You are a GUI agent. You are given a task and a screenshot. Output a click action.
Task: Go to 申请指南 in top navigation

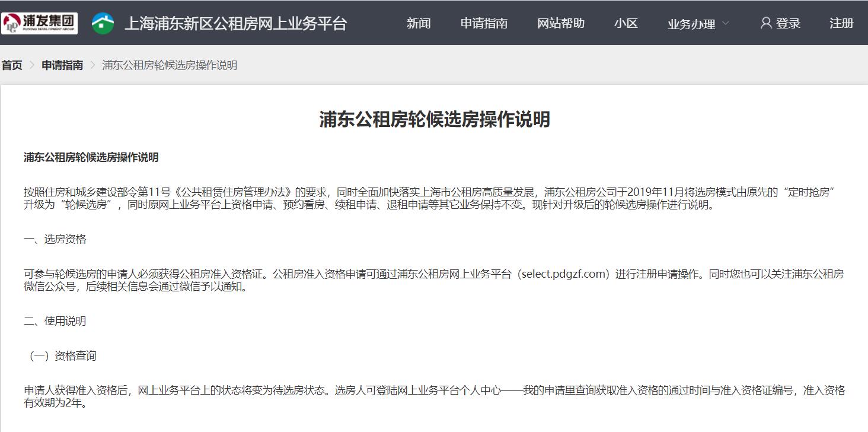click(x=484, y=23)
